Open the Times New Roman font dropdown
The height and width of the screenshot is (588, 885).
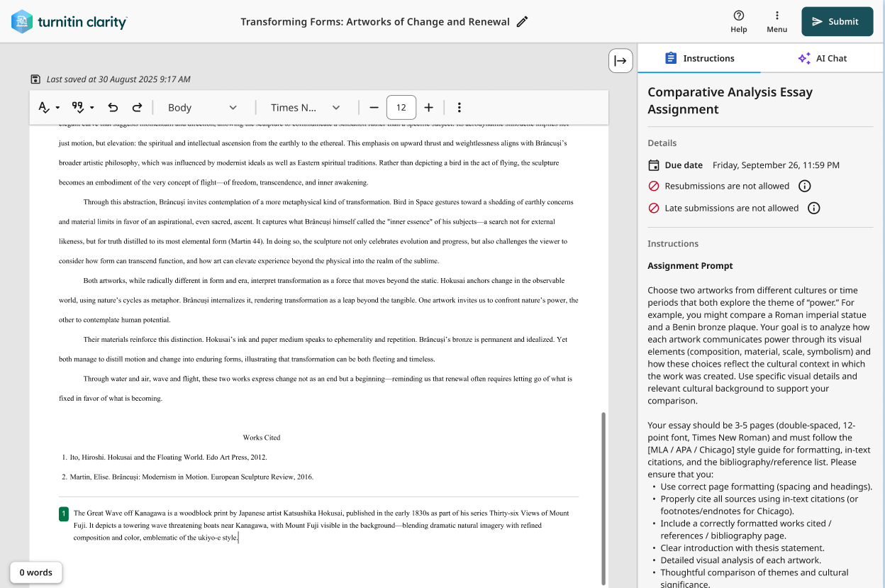coord(301,107)
